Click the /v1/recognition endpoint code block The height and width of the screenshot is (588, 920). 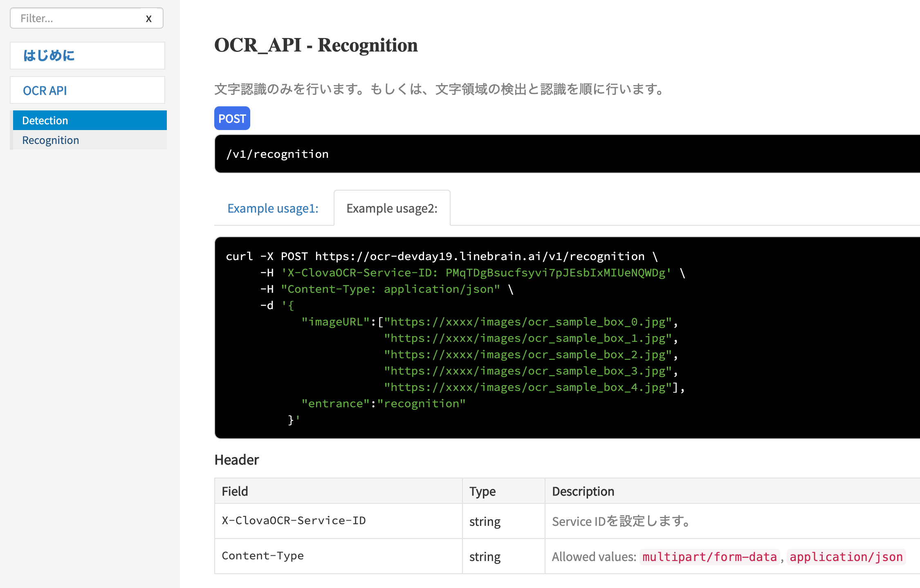point(567,154)
